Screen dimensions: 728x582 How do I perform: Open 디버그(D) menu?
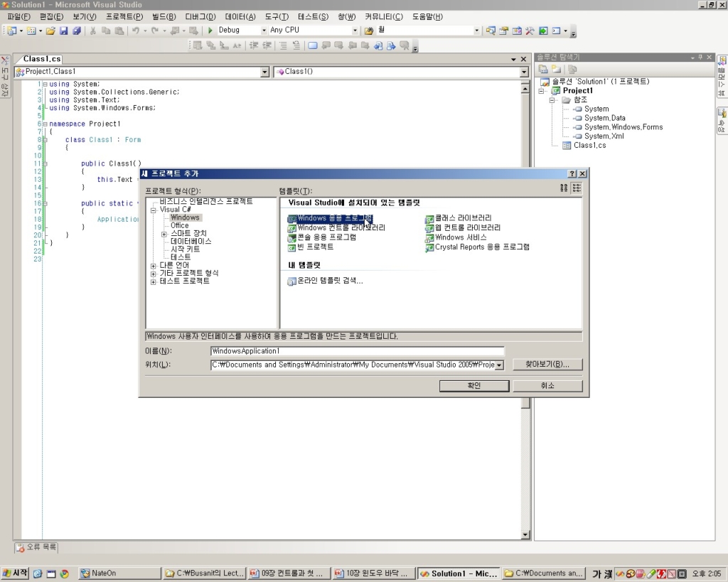(x=200, y=17)
